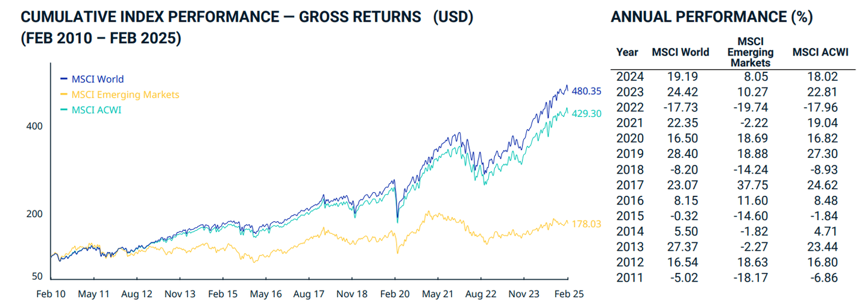Select the 2024 year row label

pos(631,77)
